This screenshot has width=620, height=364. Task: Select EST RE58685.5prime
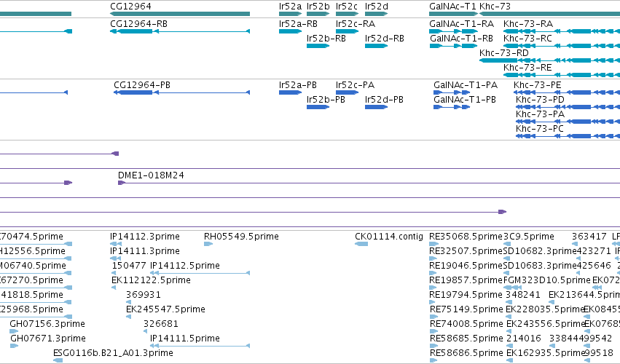click(466, 339)
